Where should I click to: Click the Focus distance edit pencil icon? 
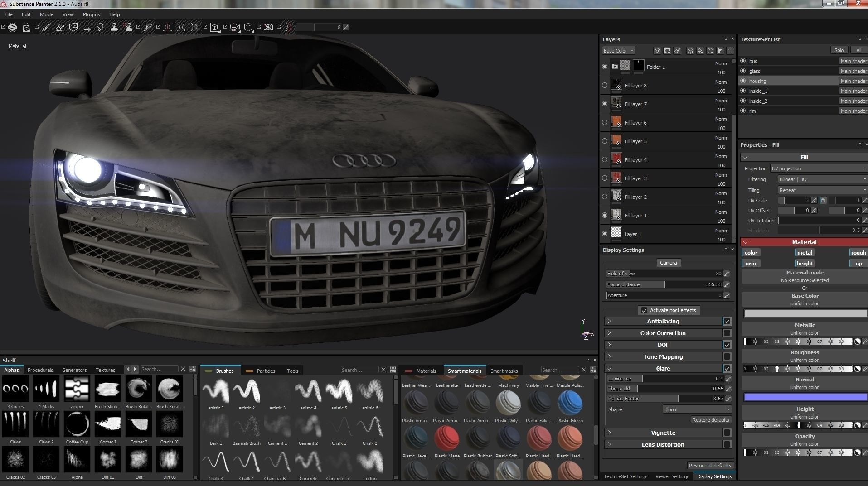coord(727,284)
